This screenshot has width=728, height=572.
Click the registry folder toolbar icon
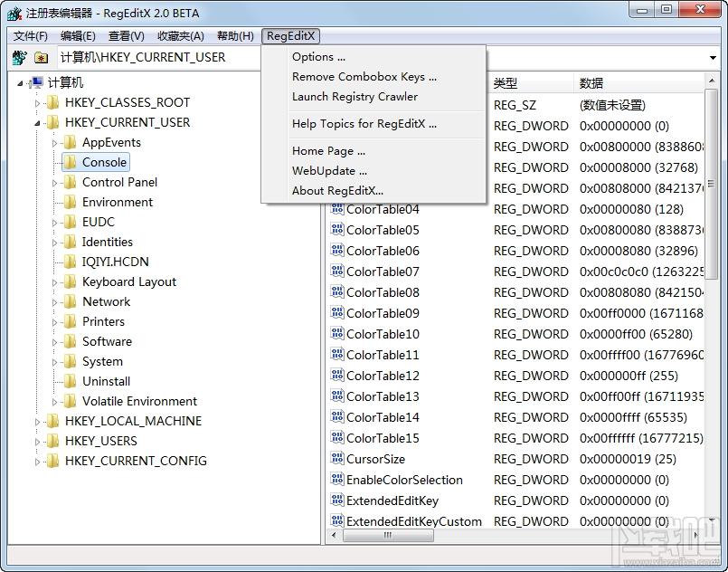tap(42, 57)
